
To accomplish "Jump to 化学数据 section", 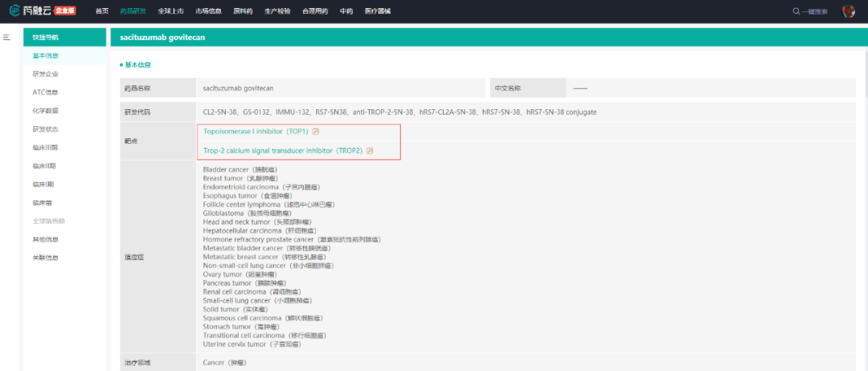I will [45, 111].
